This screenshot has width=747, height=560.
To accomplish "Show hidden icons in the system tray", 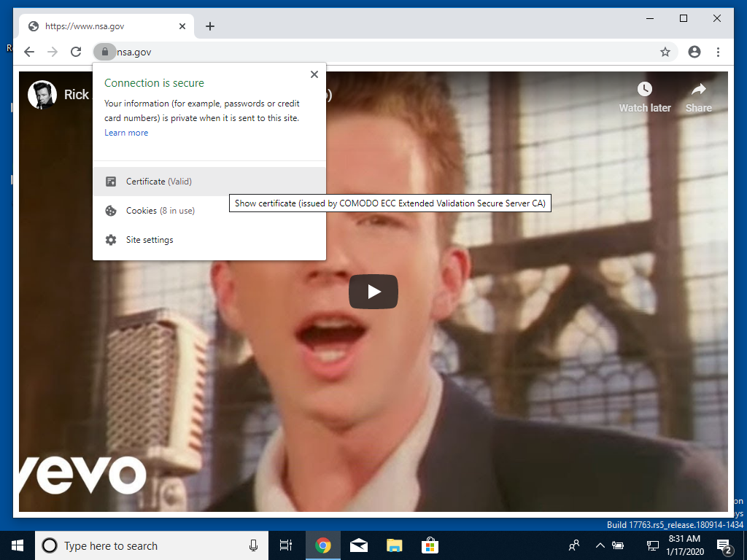I will [600, 545].
